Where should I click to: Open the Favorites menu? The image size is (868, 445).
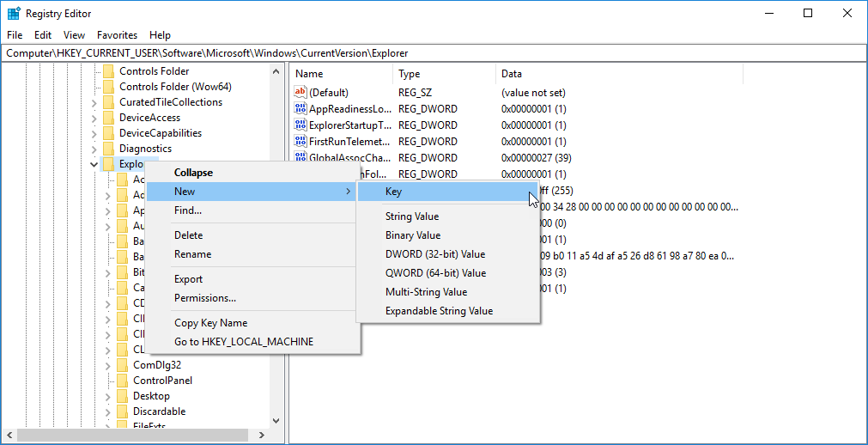point(117,35)
